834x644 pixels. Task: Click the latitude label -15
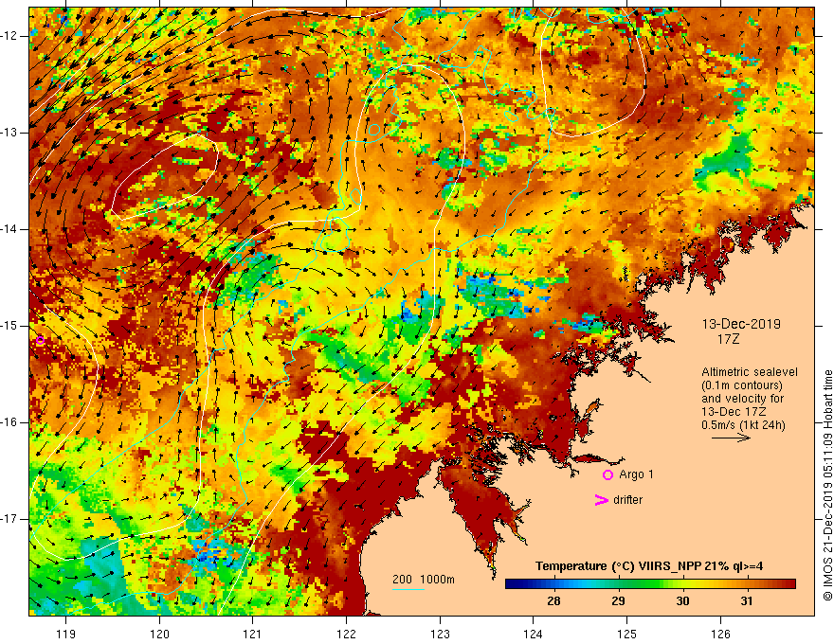tap(10, 326)
